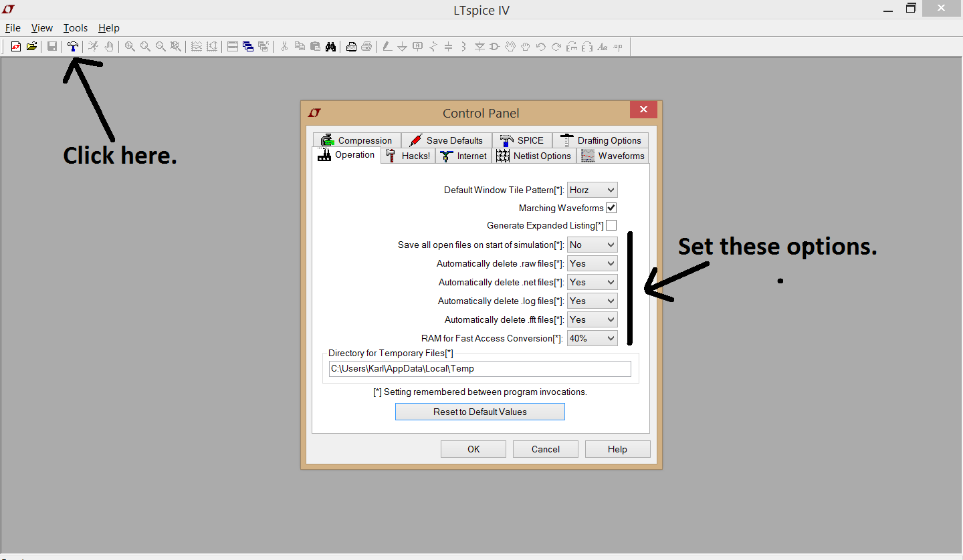Click Reset to Default Values button
963x560 pixels.
[x=480, y=412]
